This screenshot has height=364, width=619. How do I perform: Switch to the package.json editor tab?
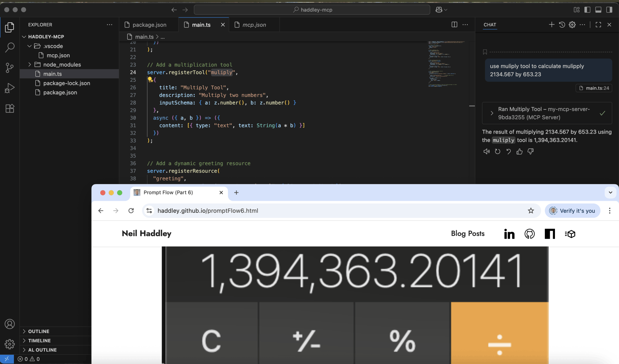[x=149, y=25]
